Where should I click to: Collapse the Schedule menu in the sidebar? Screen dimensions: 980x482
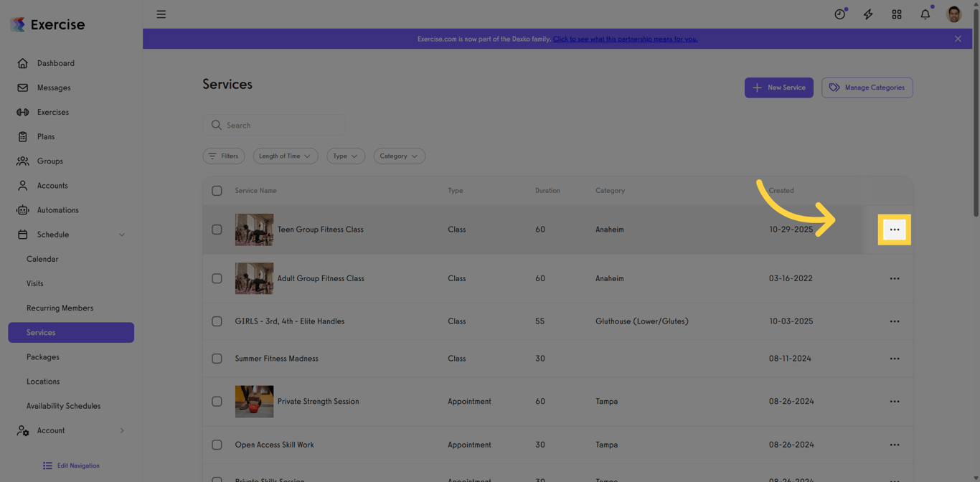[x=121, y=235]
